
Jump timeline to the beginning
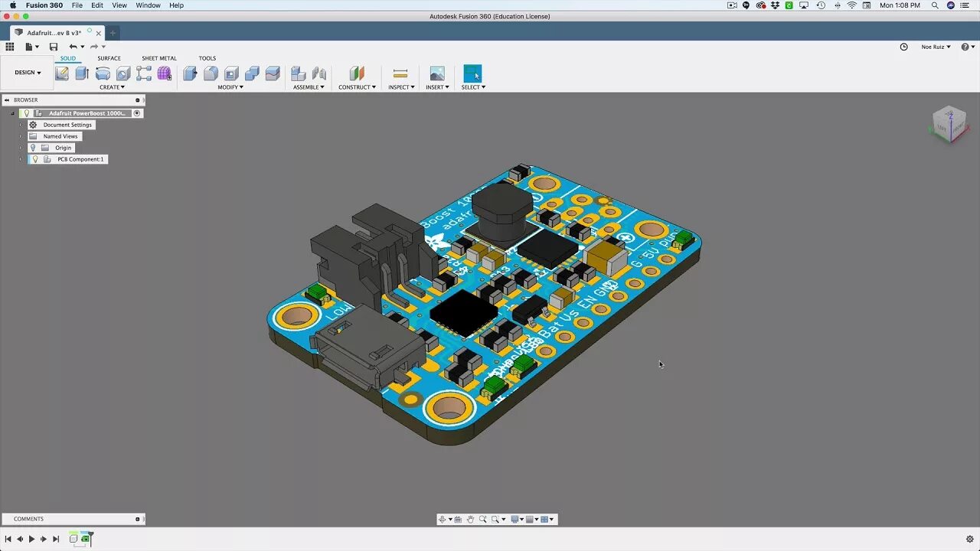[x=8, y=539]
